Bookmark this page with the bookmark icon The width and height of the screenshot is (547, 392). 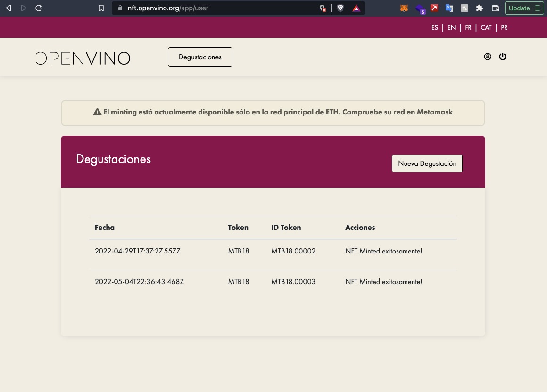101,8
